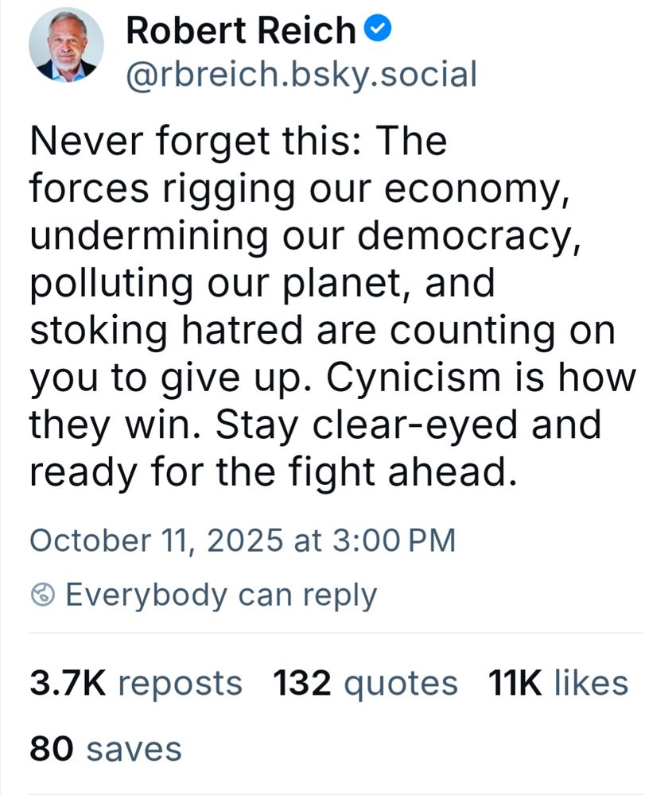Click the phrase 'forces rigging our economy'
Screen dimensions: 672x795
(297, 190)
